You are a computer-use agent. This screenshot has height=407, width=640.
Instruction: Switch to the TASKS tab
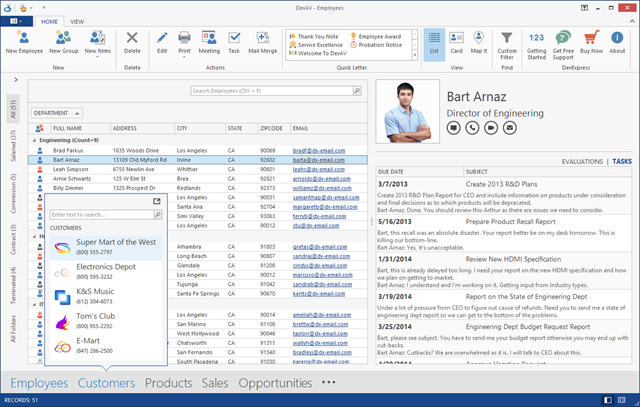point(622,162)
